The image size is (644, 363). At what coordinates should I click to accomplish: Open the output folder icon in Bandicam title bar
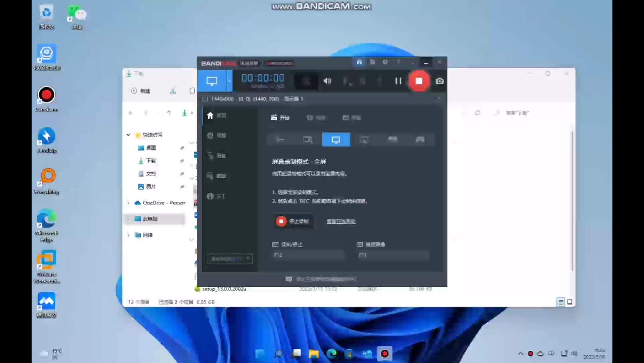click(372, 62)
